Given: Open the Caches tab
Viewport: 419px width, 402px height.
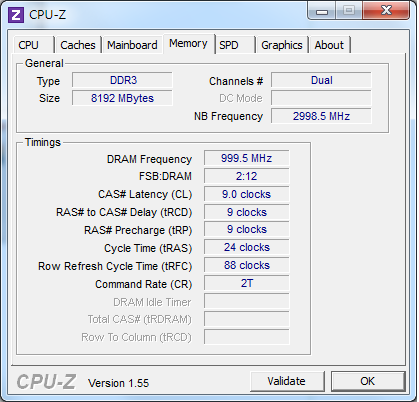Looking at the screenshot, I should [x=78, y=45].
